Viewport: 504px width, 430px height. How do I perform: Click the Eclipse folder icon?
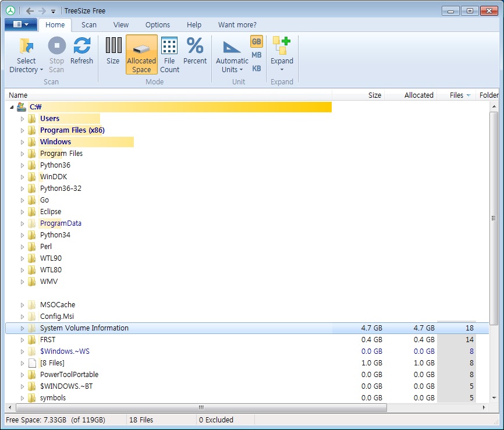tap(32, 211)
